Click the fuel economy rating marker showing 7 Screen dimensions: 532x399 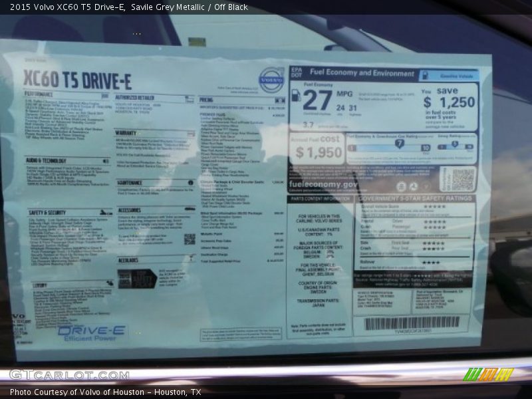click(x=400, y=144)
